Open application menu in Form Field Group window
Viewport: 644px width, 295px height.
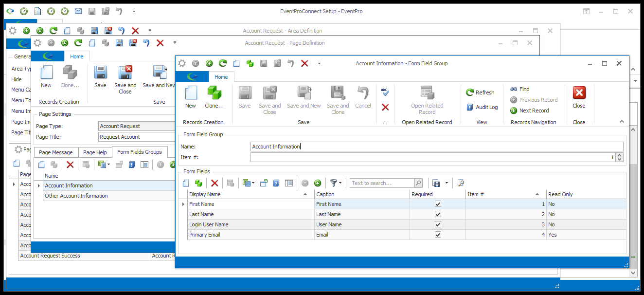pyautogui.click(x=193, y=76)
